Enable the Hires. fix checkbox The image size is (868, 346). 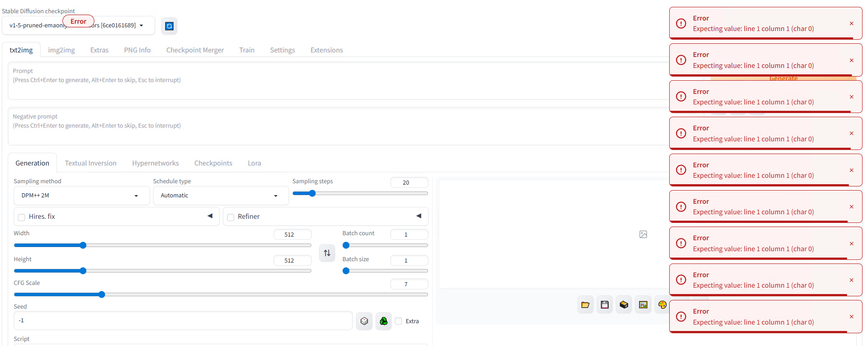click(x=21, y=217)
